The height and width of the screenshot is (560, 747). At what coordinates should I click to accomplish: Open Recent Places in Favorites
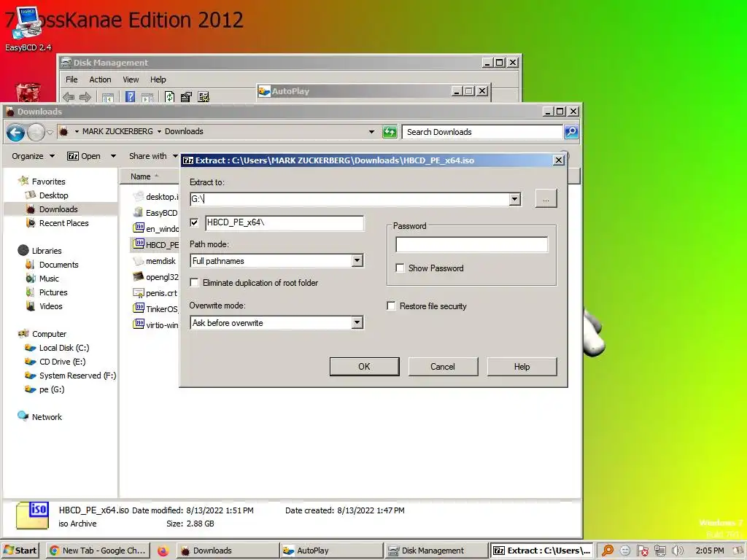(x=64, y=223)
